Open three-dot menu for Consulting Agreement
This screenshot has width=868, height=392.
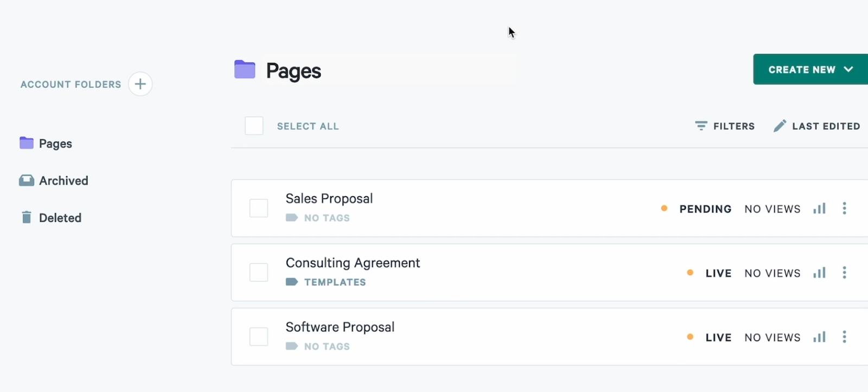pyautogui.click(x=844, y=273)
